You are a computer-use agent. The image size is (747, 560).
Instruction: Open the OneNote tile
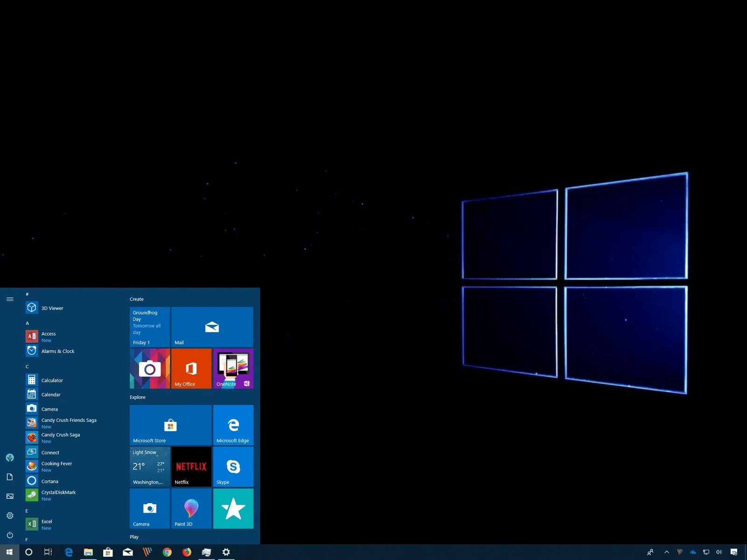tap(233, 369)
